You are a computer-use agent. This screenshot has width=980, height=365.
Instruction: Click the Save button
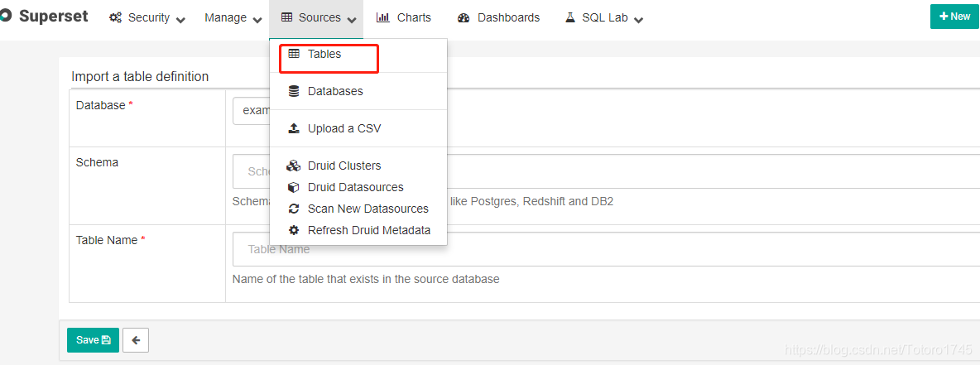tap(94, 340)
